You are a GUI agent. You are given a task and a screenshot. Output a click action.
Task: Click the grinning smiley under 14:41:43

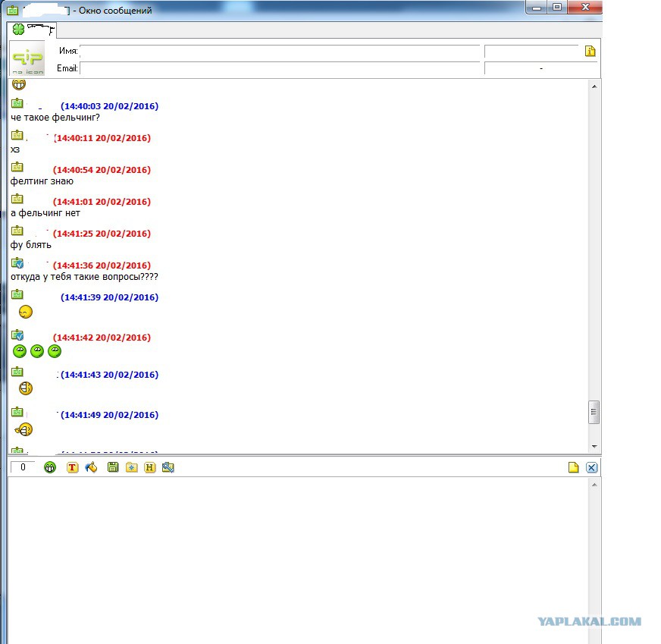pos(26,388)
